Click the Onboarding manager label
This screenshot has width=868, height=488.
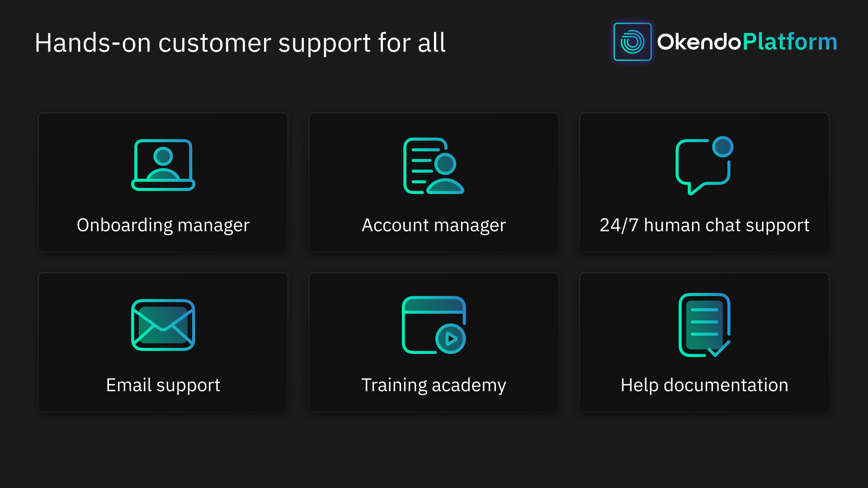[163, 225]
